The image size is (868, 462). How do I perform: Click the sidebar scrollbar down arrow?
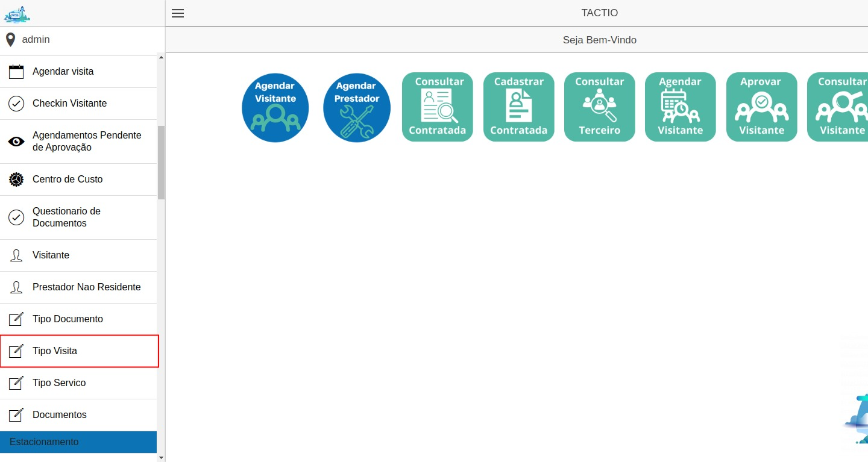click(161, 457)
